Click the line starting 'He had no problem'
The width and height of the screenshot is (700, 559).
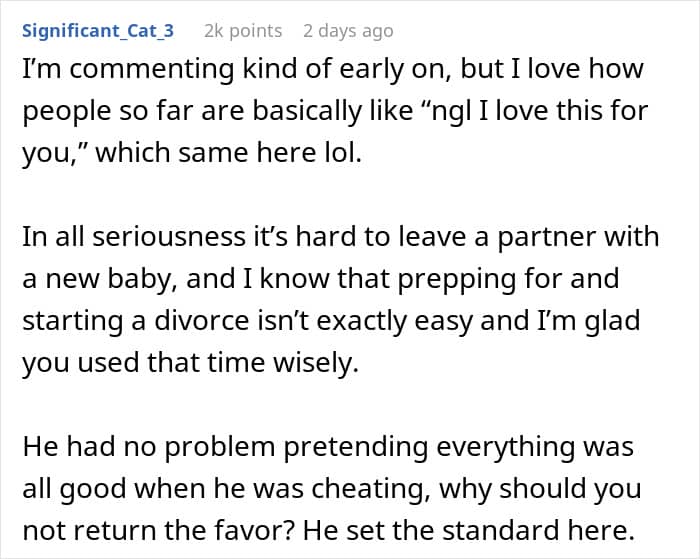click(328, 446)
